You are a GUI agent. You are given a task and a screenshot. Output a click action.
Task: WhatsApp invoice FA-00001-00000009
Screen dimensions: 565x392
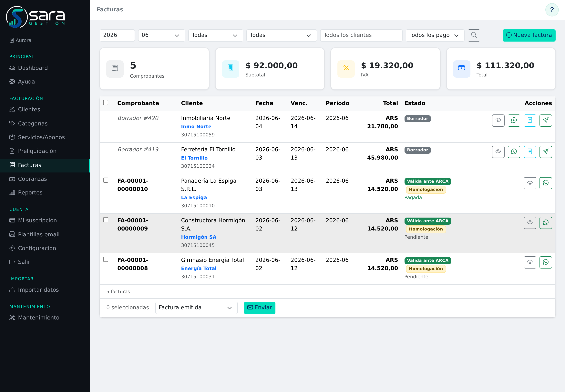[x=546, y=223]
